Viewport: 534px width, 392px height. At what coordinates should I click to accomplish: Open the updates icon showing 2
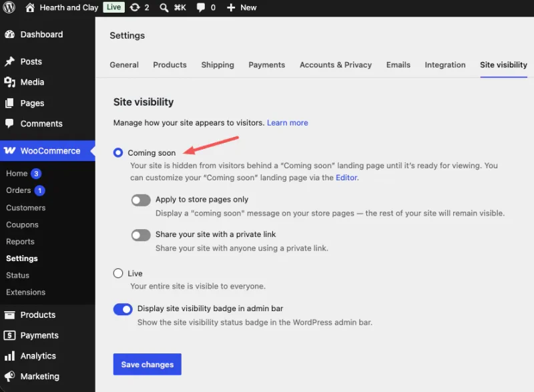pos(135,7)
